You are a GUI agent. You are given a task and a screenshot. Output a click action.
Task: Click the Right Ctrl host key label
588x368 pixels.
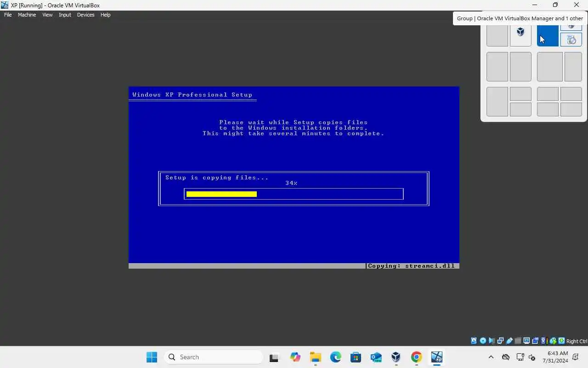(x=577, y=341)
